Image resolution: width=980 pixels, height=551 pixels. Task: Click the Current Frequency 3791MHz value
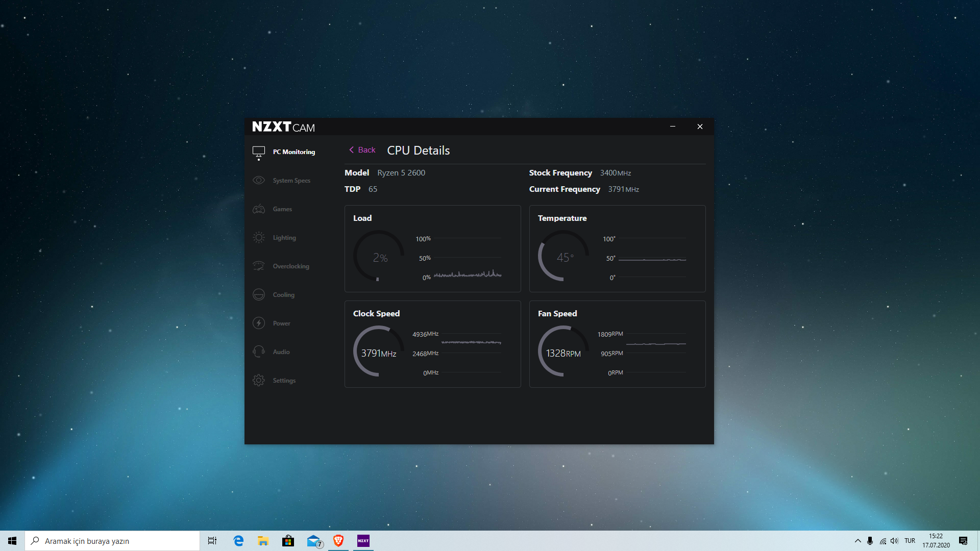point(623,189)
